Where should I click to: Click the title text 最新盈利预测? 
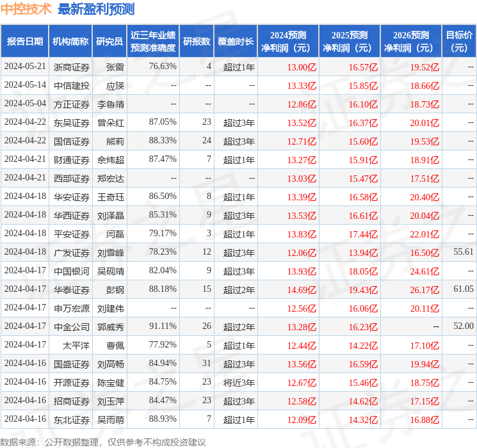click(x=96, y=9)
